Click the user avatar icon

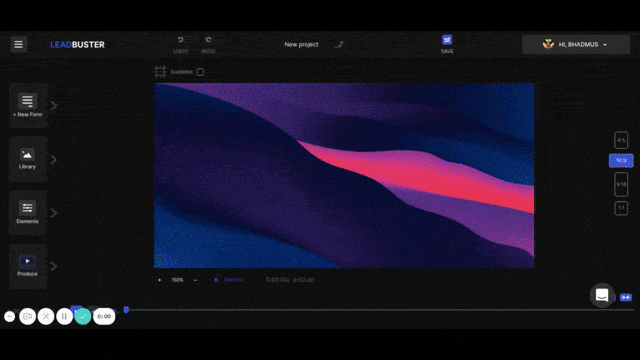pos(548,44)
